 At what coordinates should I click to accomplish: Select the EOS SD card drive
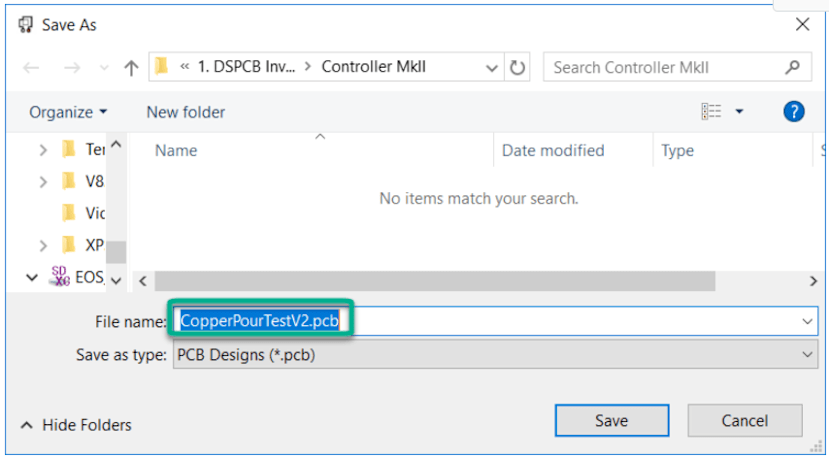[77, 277]
